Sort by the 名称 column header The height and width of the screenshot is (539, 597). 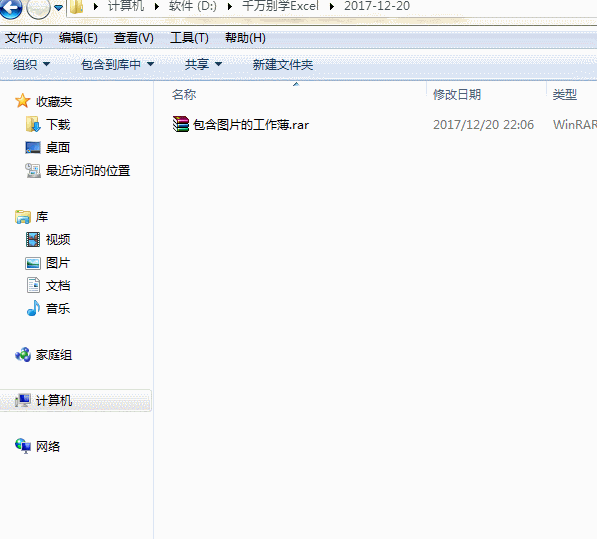184,94
